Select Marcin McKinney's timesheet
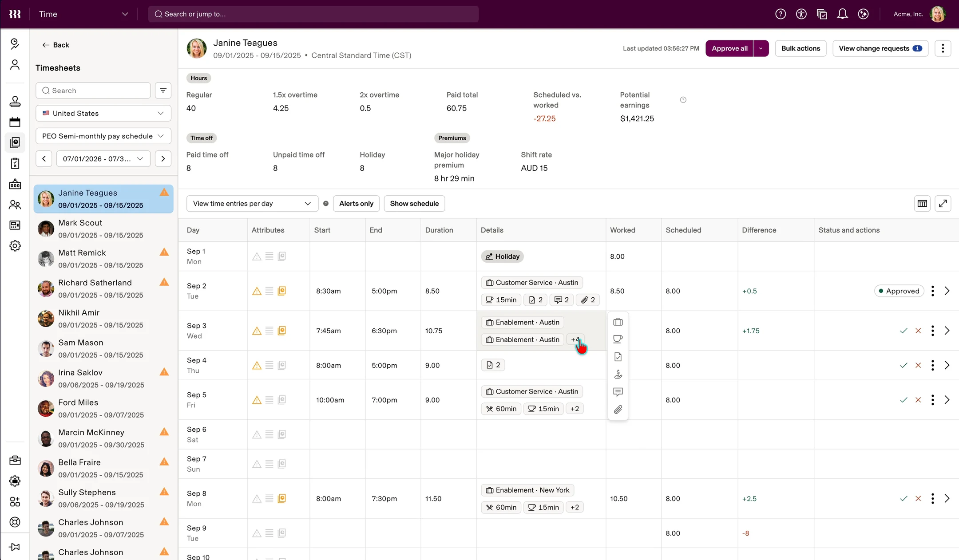 coord(103,438)
